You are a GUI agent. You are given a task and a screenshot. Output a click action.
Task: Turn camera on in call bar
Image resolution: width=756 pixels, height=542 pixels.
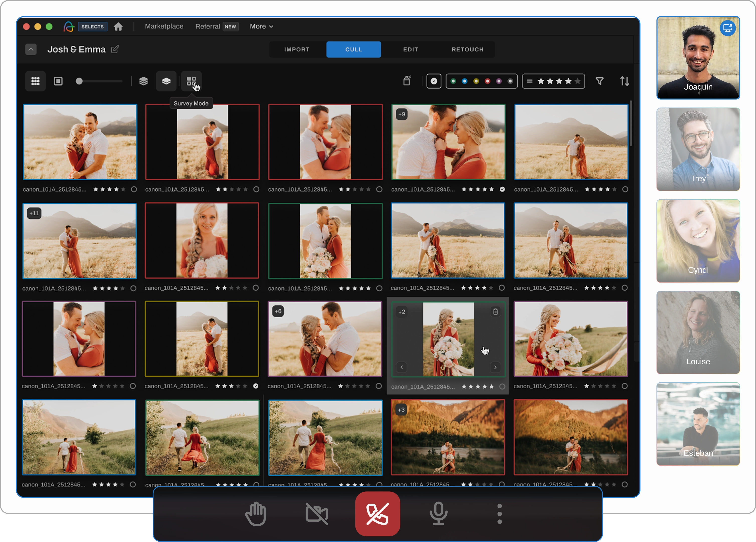coord(317,514)
